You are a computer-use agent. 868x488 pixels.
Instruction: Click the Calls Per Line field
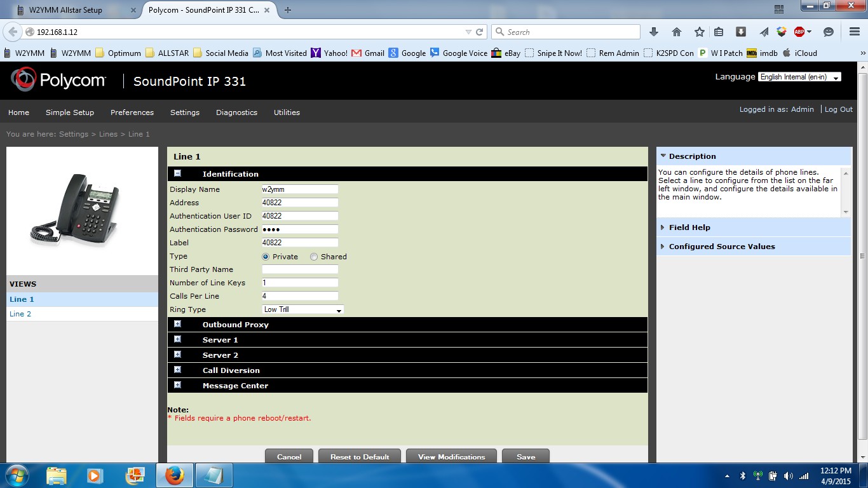tap(300, 296)
